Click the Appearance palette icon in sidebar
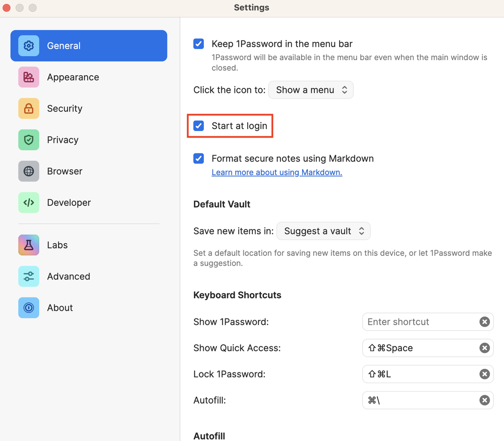The height and width of the screenshot is (441, 504). 29,77
